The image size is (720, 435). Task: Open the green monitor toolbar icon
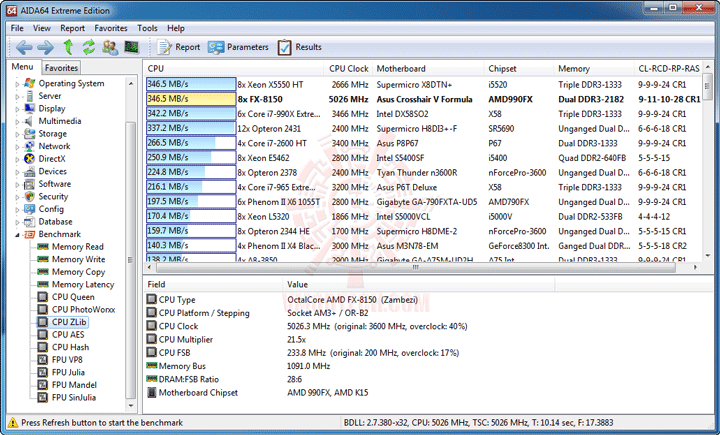click(131, 47)
